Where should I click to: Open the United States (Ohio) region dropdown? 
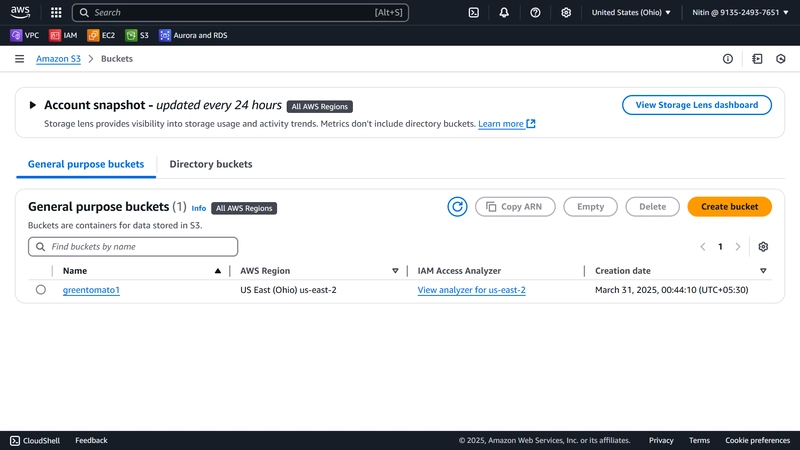click(x=631, y=12)
